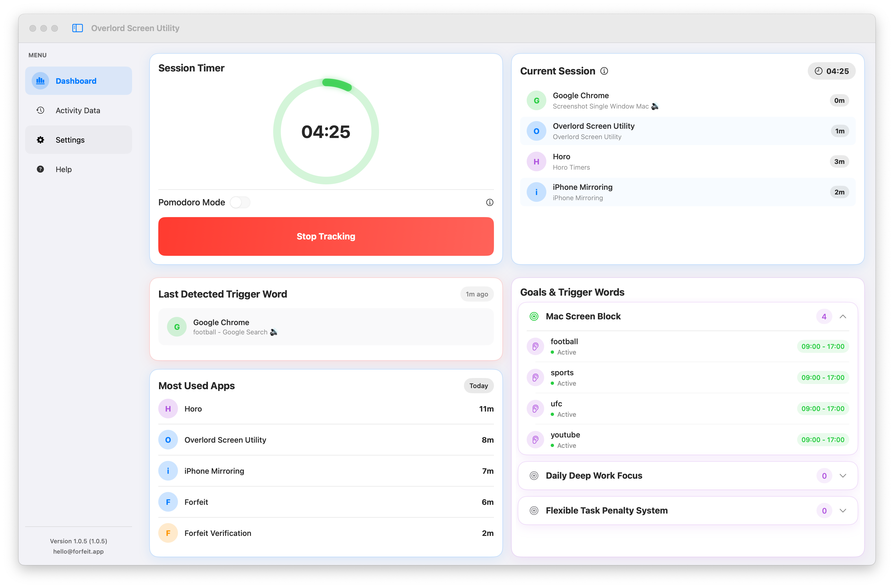Go to Activity Data page
Screen dimensions: 894x588
pos(79,110)
